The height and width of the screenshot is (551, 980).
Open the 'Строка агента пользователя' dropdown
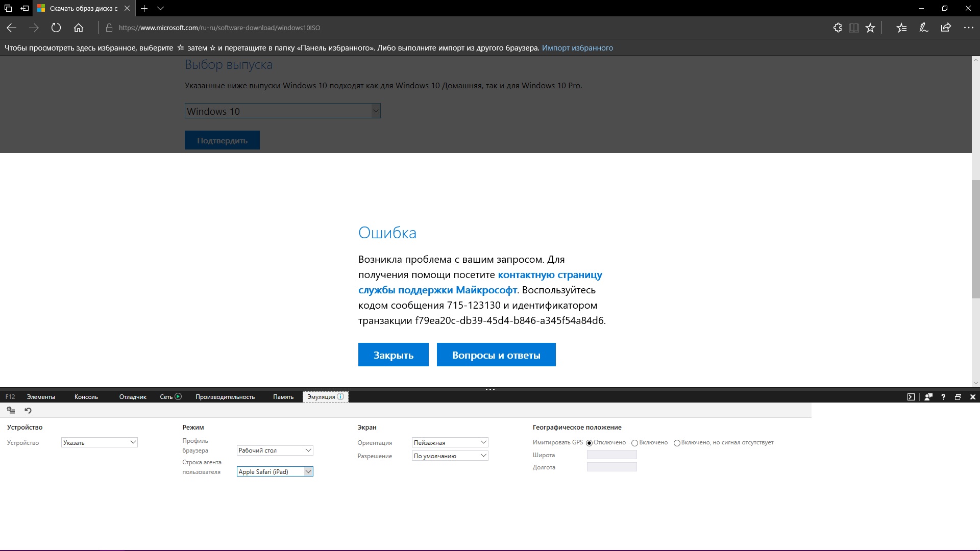[x=275, y=472]
